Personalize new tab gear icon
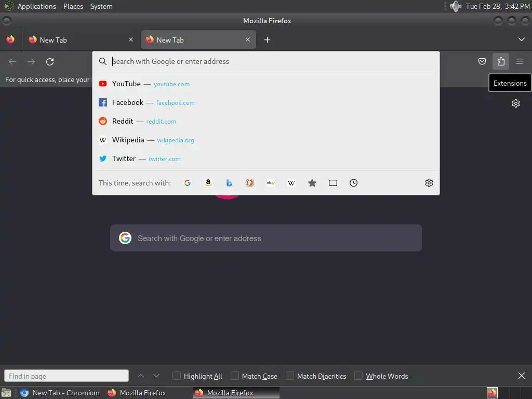This screenshot has width=532, height=399. [x=516, y=103]
